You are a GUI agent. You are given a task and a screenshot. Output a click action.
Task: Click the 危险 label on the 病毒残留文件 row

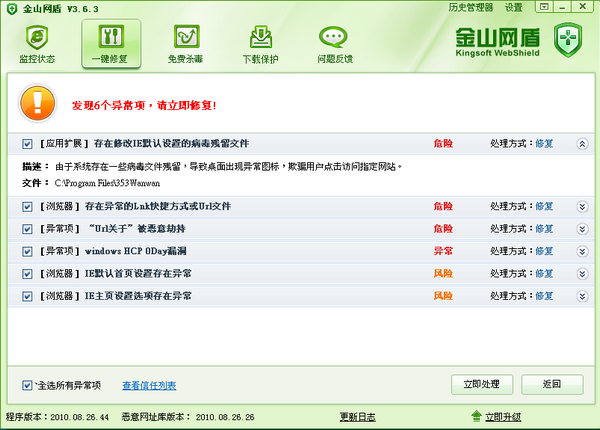[x=443, y=143]
